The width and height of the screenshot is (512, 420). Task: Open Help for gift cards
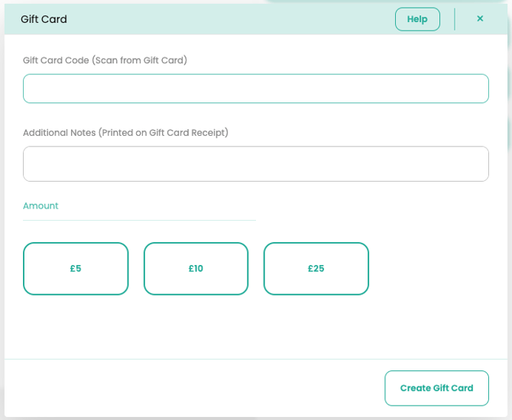pos(417,19)
